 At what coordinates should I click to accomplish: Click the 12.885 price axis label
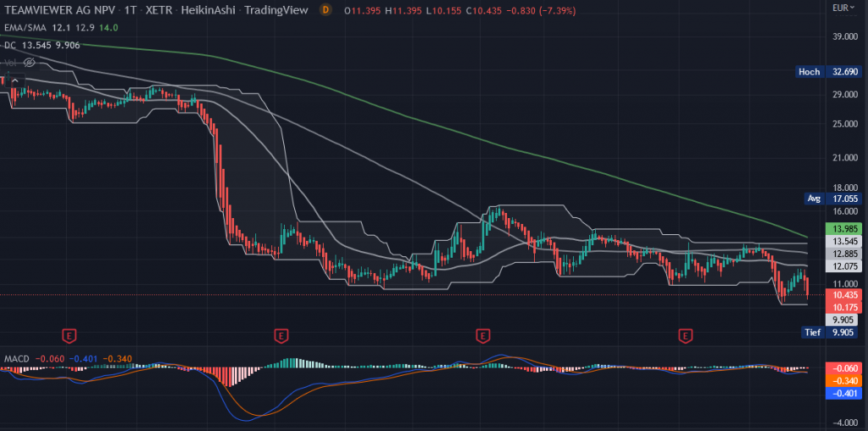(844, 254)
